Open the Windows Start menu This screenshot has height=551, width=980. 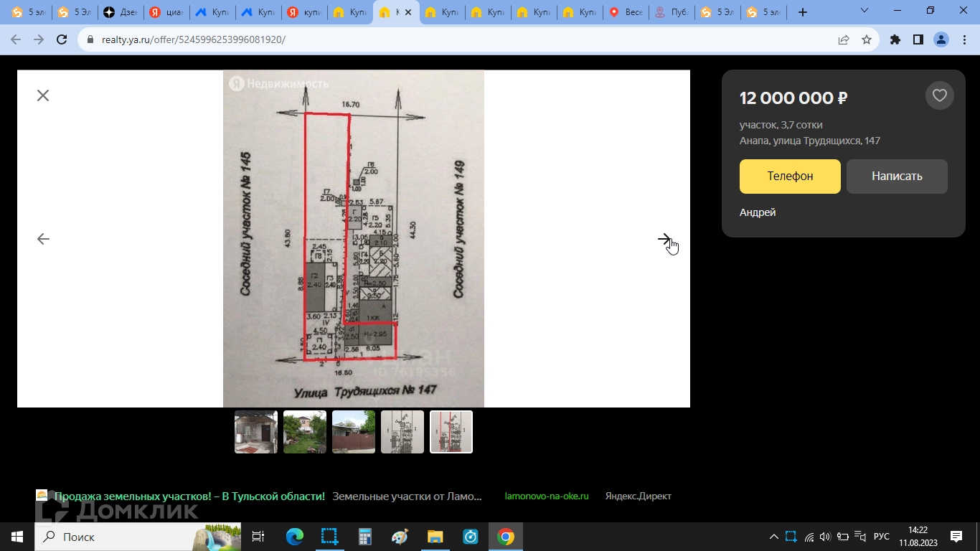click(x=17, y=537)
